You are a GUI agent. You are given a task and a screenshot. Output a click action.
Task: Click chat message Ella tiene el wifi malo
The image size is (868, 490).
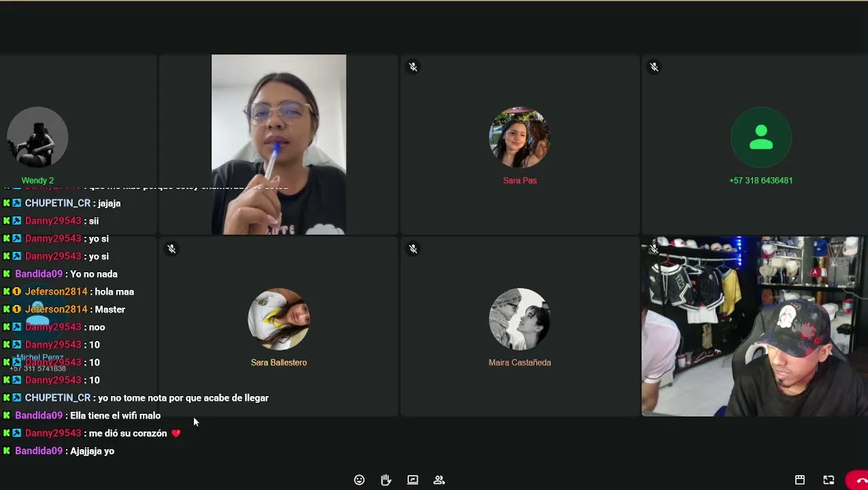82,415
